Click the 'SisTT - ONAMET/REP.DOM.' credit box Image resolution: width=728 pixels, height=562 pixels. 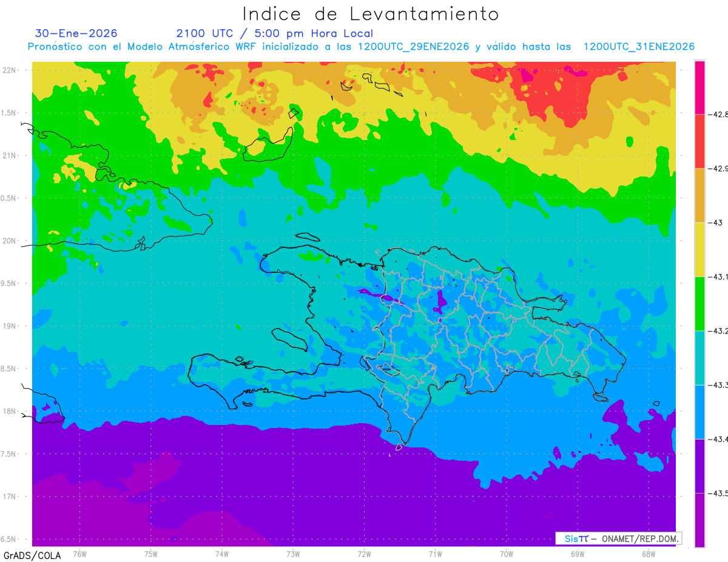pyautogui.click(x=618, y=538)
